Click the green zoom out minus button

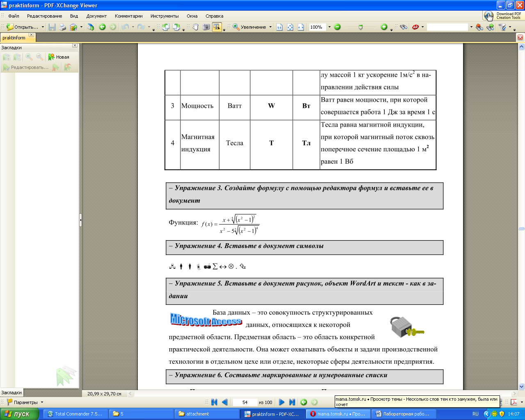click(337, 27)
